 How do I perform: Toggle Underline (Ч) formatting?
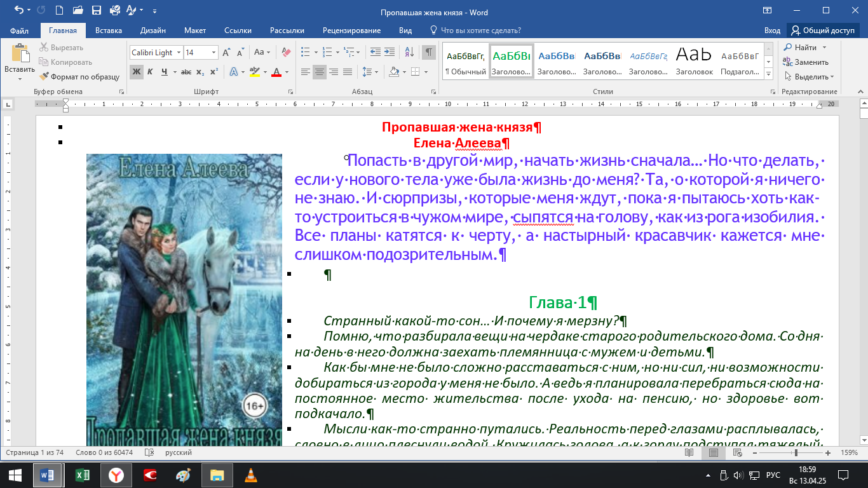pos(165,72)
